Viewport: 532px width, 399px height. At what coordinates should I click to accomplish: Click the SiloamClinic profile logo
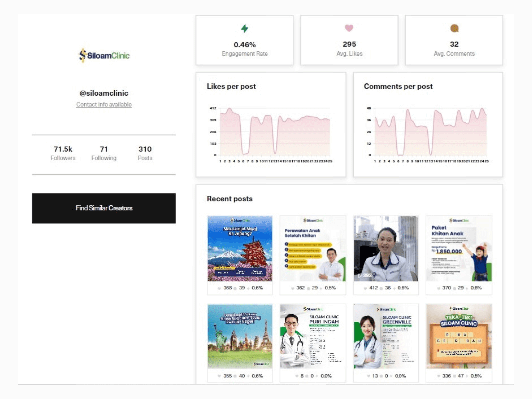(104, 55)
